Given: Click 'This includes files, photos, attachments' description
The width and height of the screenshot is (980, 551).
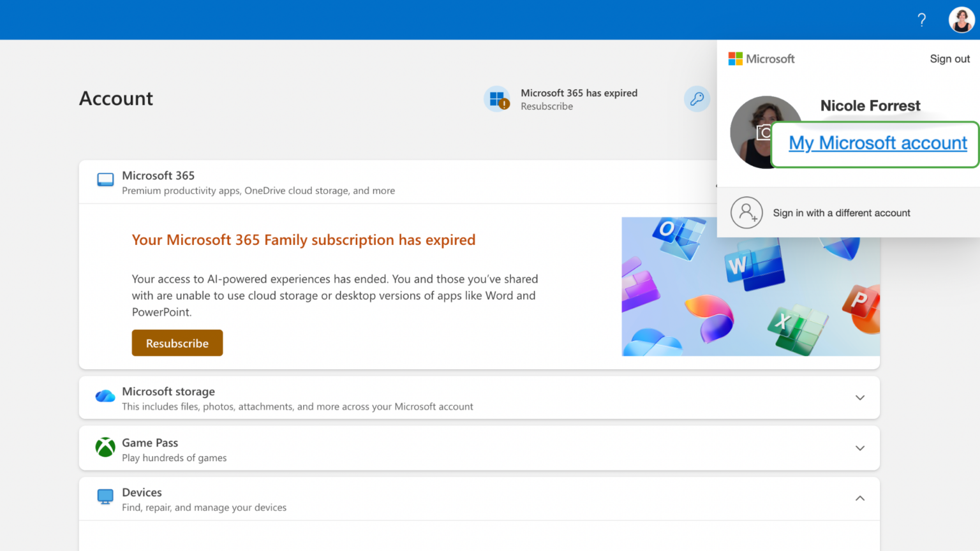Looking at the screenshot, I should click(297, 407).
